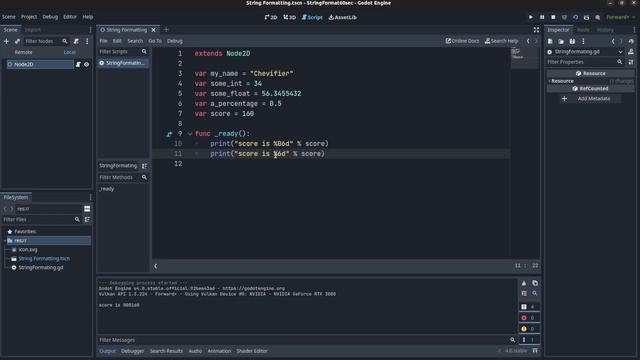Viewport: 640px width, 360px height.
Task: Toggle Node2D visibility eye
Action: 87,64
